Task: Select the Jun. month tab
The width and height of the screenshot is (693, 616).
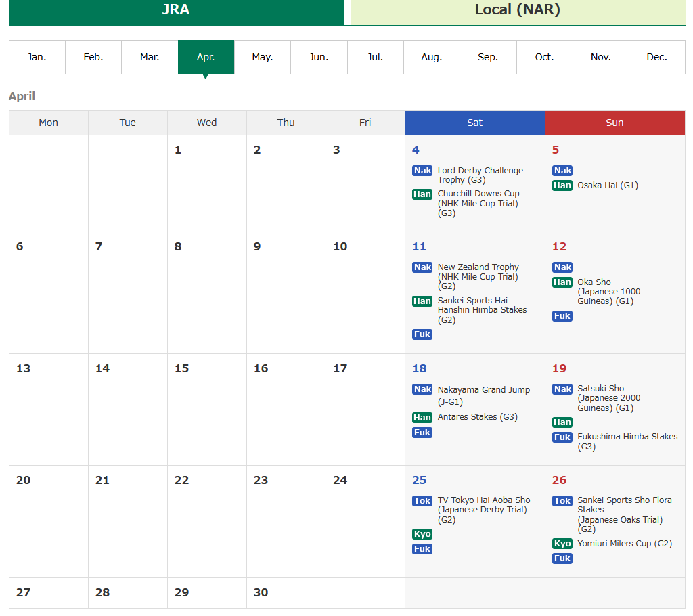Action: [x=319, y=57]
